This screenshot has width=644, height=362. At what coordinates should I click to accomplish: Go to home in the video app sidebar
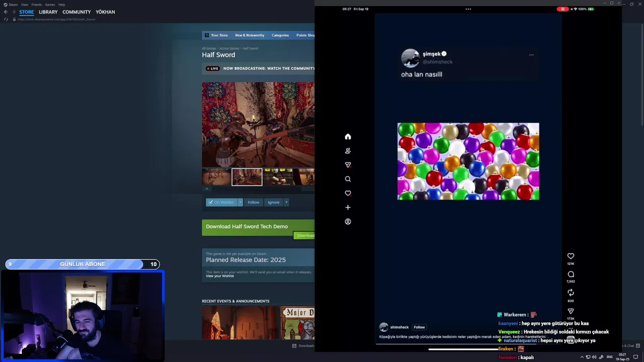point(348,137)
